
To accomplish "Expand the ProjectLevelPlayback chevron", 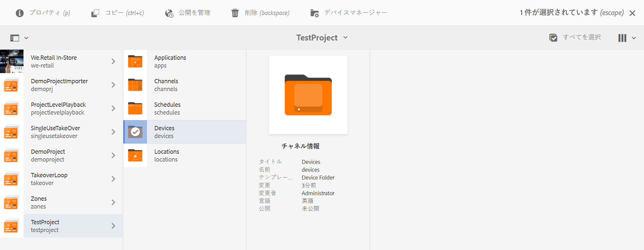I will tap(113, 108).
